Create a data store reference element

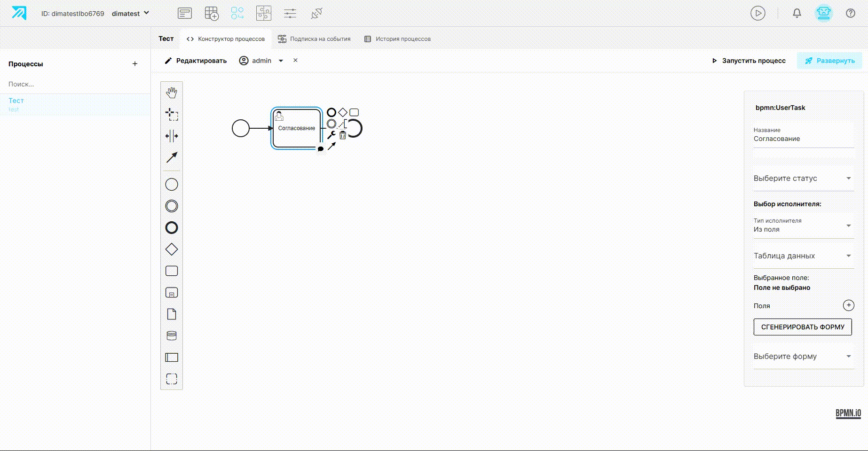pos(172,336)
